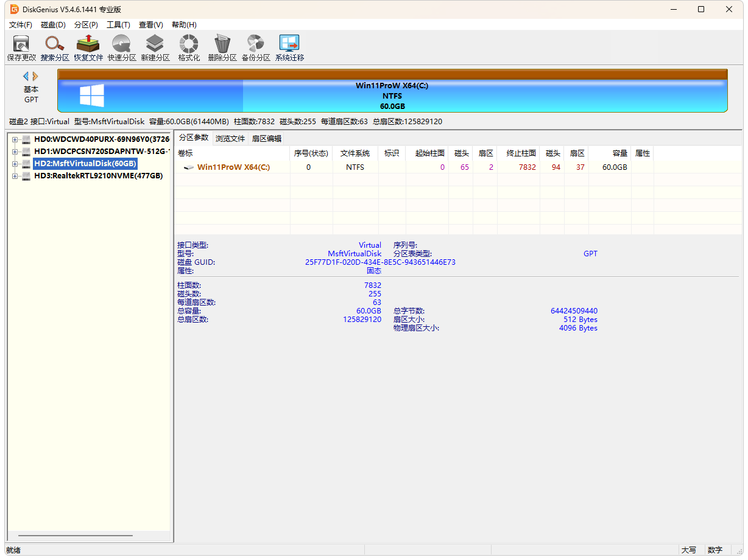Click the 终止柱面 column header
Viewport: 748px width, 560px height.
[518, 153]
